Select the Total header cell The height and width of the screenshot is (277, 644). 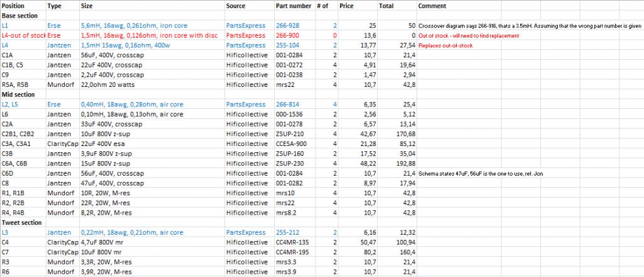(397, 6)
